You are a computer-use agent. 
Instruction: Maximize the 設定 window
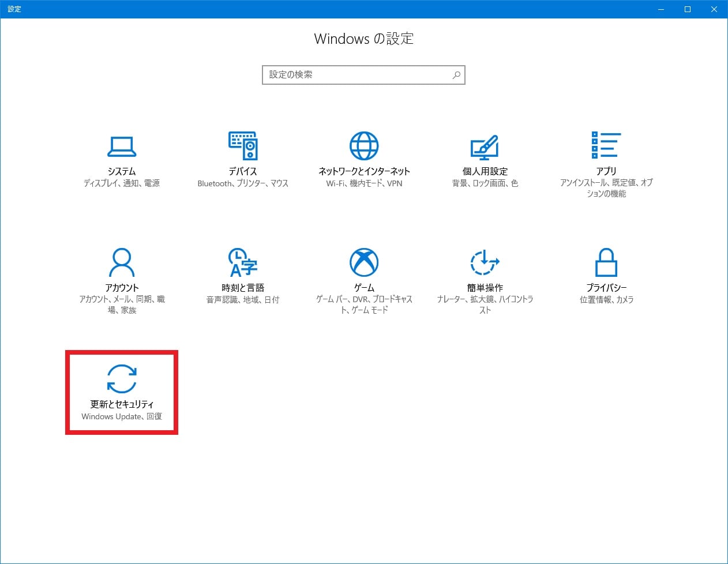(688, 9)
